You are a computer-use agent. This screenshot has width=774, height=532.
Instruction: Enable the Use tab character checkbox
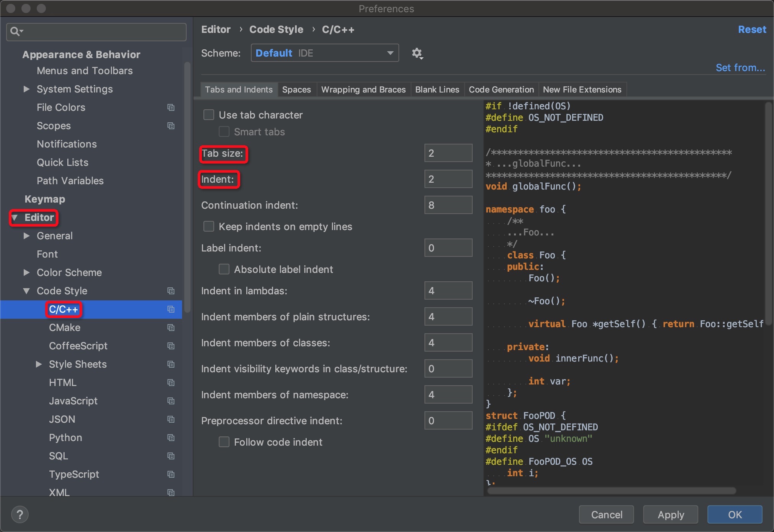[209, 115]
